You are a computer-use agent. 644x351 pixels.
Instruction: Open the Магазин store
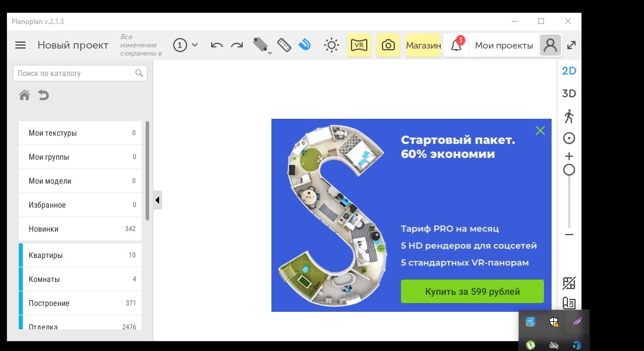[423, 45]
